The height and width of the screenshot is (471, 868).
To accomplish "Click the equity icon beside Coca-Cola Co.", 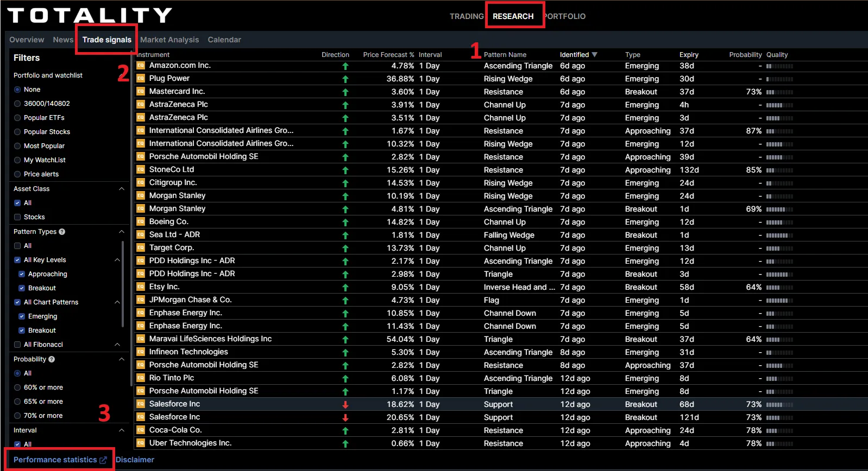I will click(x=140, y=430).
